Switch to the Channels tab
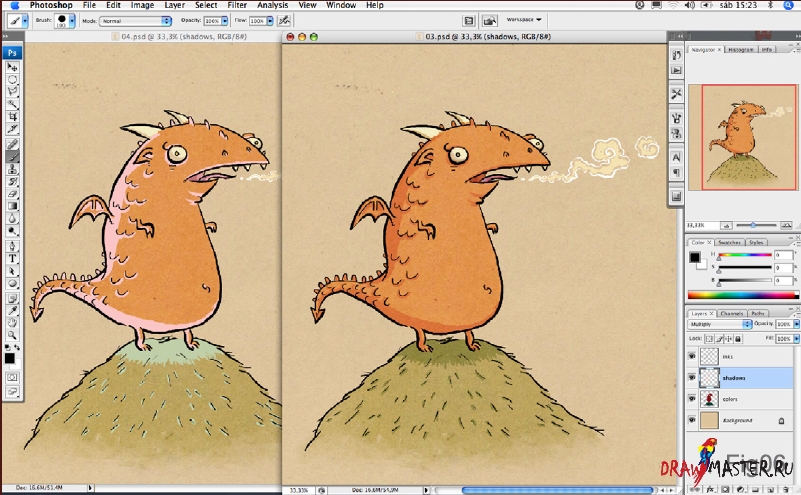The image size is (801, 495). (732, 313)
